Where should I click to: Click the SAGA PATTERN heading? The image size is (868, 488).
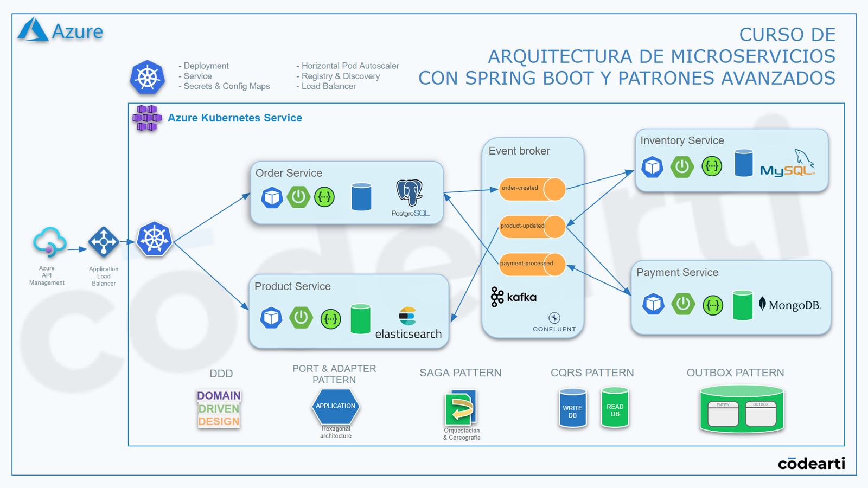(461, 373)
